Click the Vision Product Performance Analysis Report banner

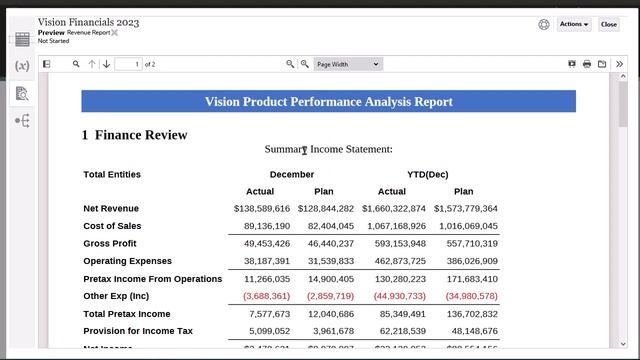click(329, 101)
